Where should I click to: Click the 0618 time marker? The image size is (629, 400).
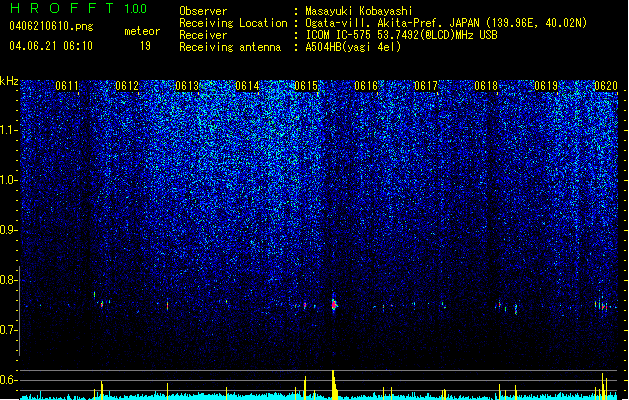click(x=486, y=85)
